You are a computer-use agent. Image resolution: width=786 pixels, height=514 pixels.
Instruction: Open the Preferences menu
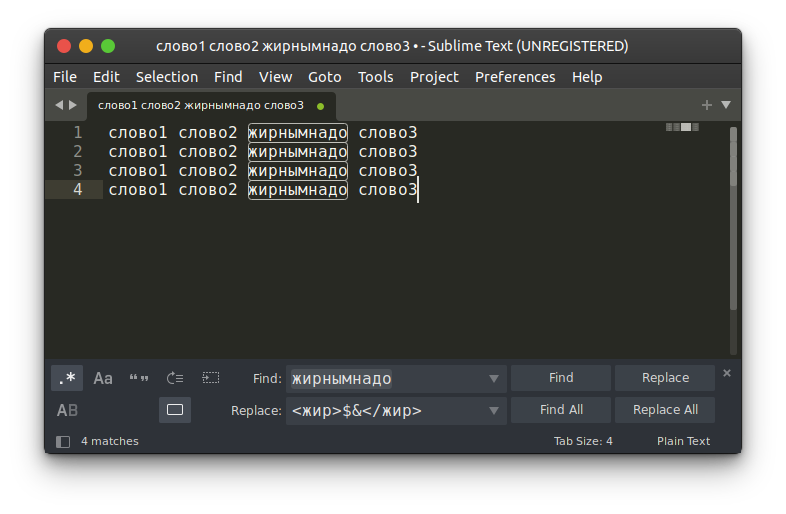515,77
